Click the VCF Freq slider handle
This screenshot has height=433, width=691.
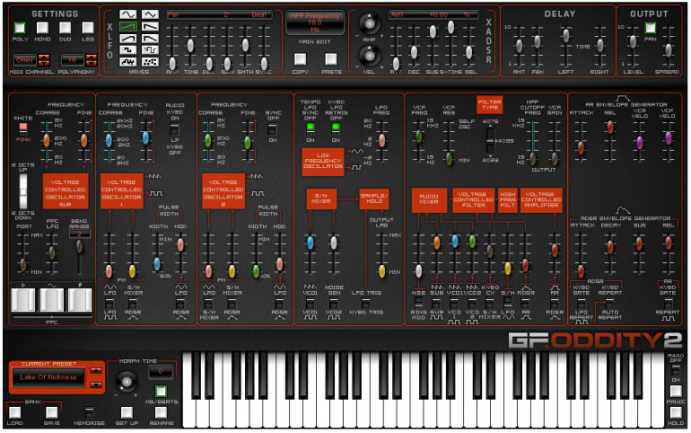[x=419, y=137]
